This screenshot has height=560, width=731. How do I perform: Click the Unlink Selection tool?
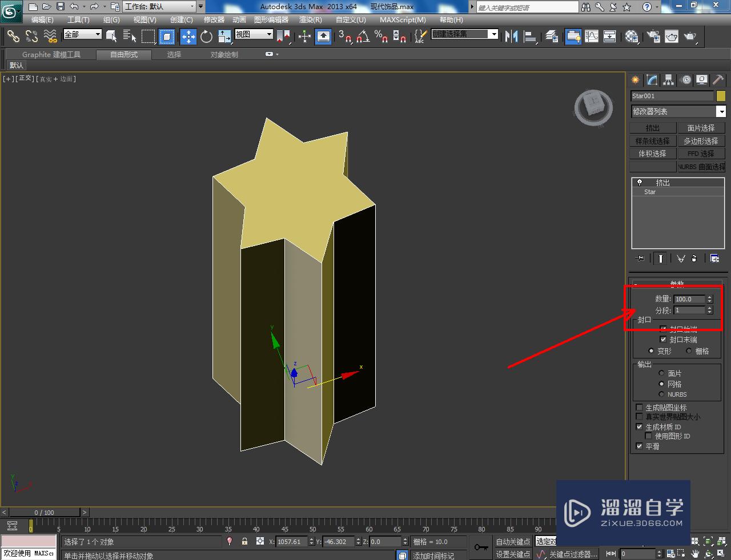click(x=31, y=36)
